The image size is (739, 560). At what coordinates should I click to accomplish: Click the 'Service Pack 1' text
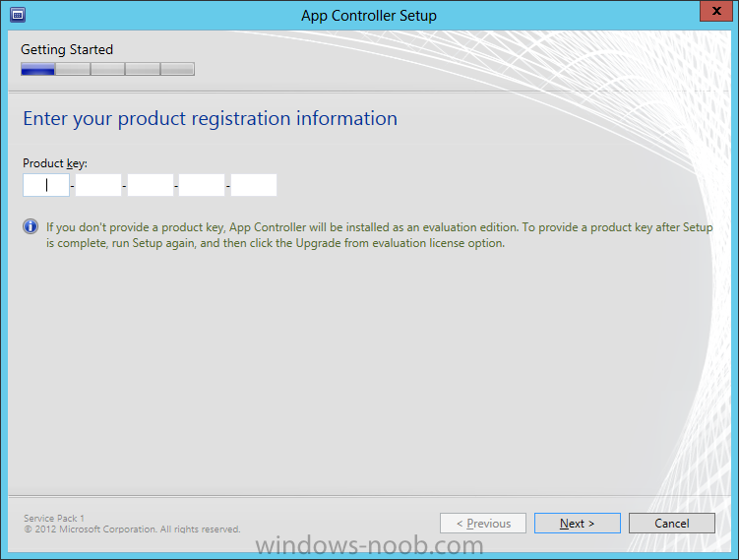pos(54,518)
